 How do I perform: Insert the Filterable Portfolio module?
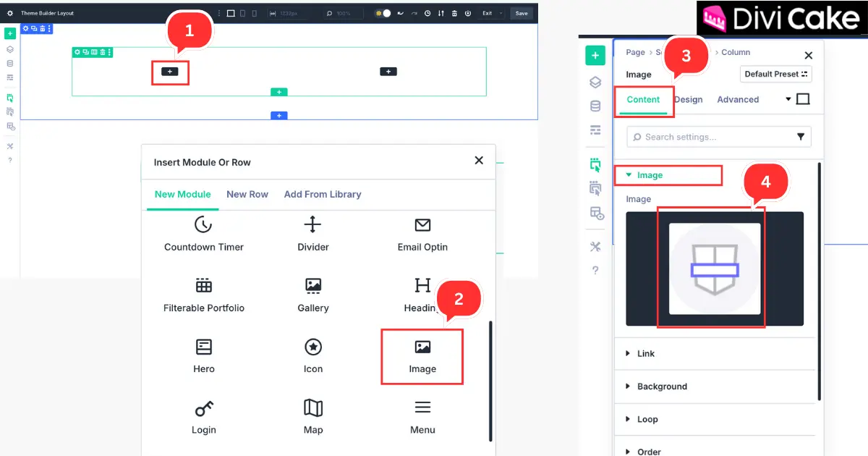[204, 295]
